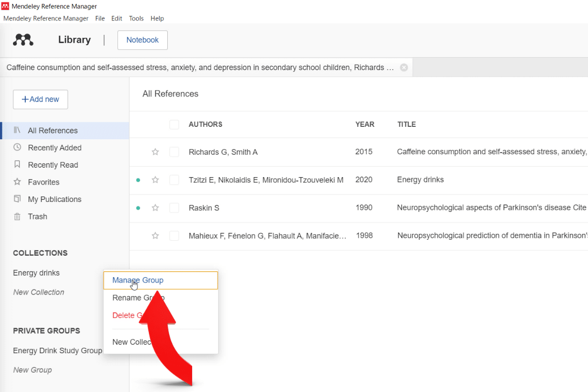Viewport: 588px width, 392px height.
Task: Open the Energy drinks collection
Action: pos(36,273)
